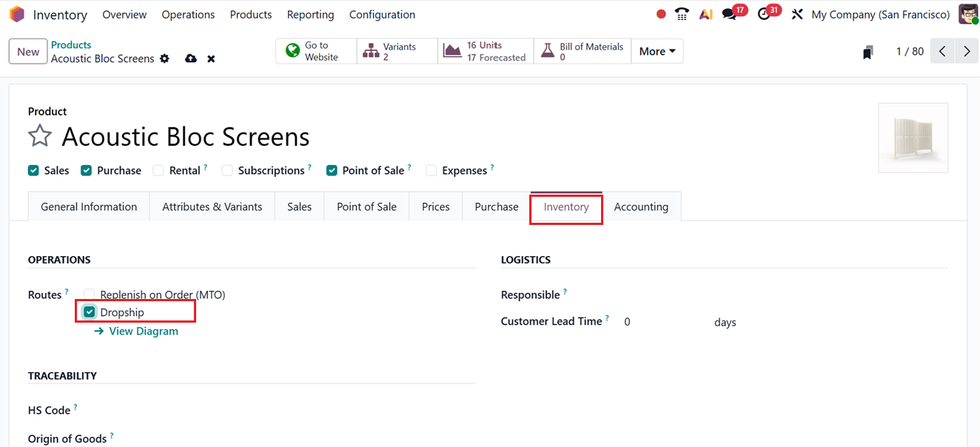This screenshot has height=447, width=980.
Task: Switch to the Accounting tab
Action: 641,206
